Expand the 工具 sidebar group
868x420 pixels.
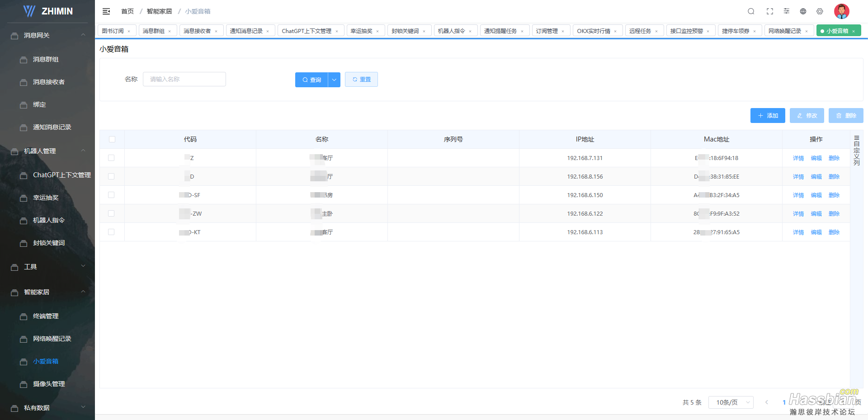pyautogui.click(x=47, y=267)
